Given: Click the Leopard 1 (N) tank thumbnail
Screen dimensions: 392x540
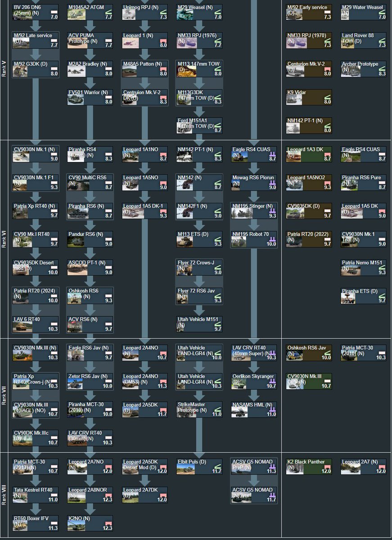Looking at the screenshot, I should (x=131, y=43).
